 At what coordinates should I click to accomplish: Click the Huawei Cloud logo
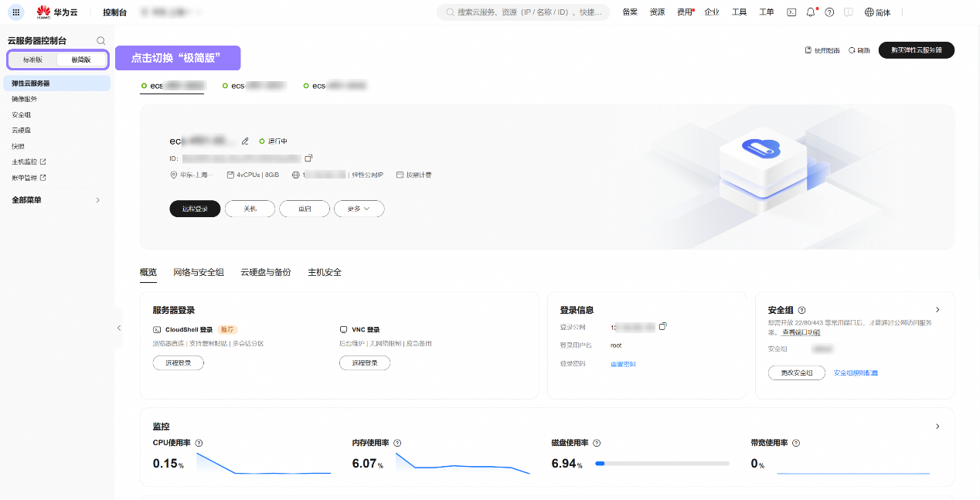[57, 12]
